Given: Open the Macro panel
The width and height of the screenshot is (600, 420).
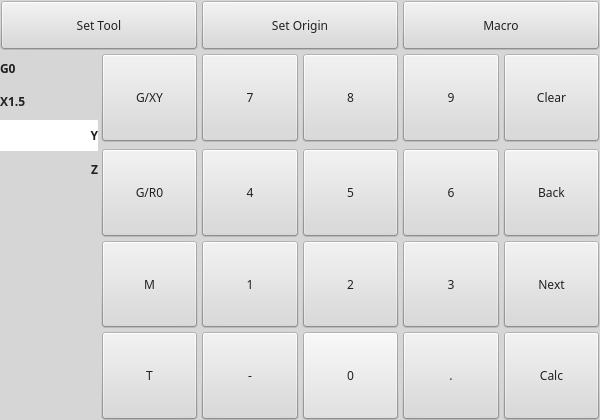Looking at the screenshot, I should click(x=500, y=25).
